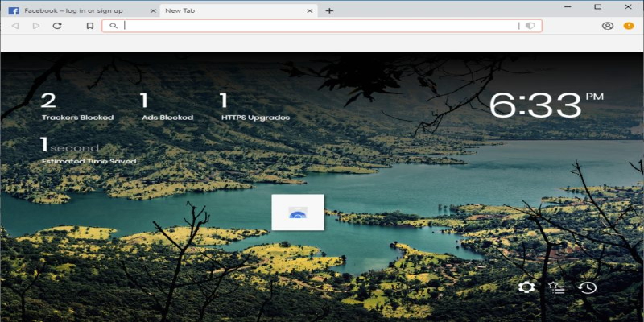Open new tab page settings gear
The height and width of the screenshot is (322, 644).
(526, 287)
